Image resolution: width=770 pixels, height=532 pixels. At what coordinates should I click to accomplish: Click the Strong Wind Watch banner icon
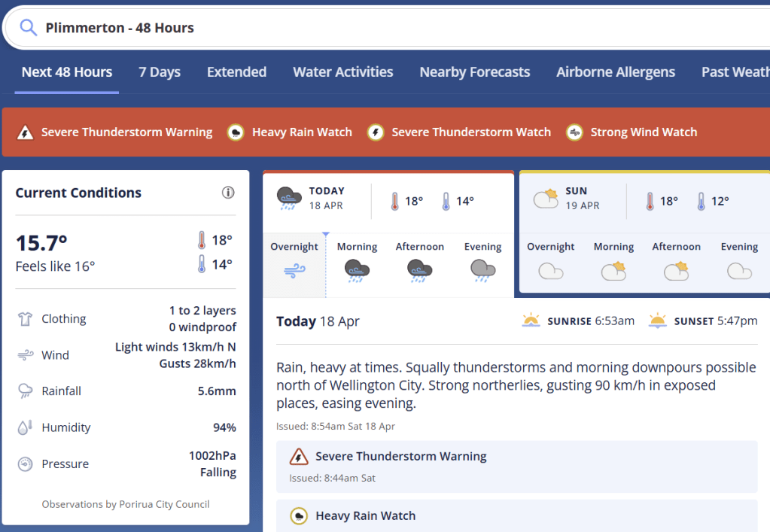575,132
